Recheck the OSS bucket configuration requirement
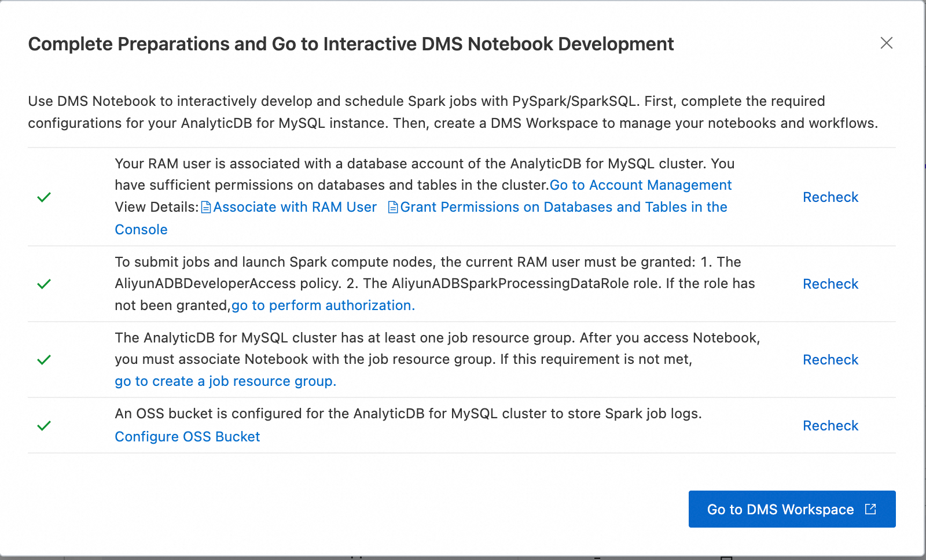 831,426
